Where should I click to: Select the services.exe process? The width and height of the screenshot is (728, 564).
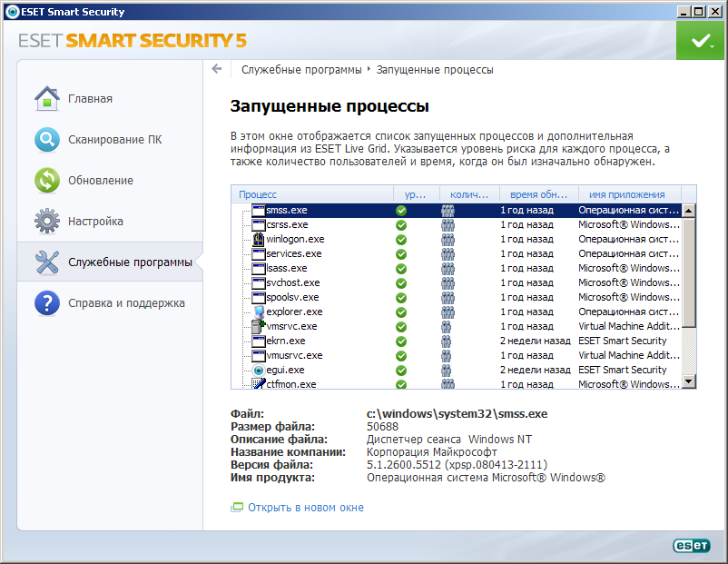457,253
